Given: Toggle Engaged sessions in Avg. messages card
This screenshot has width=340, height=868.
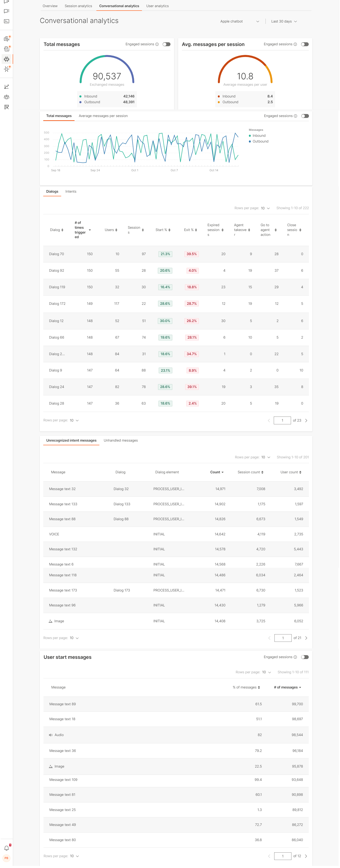Looking at the screenshot, I should tap(305, 44).
